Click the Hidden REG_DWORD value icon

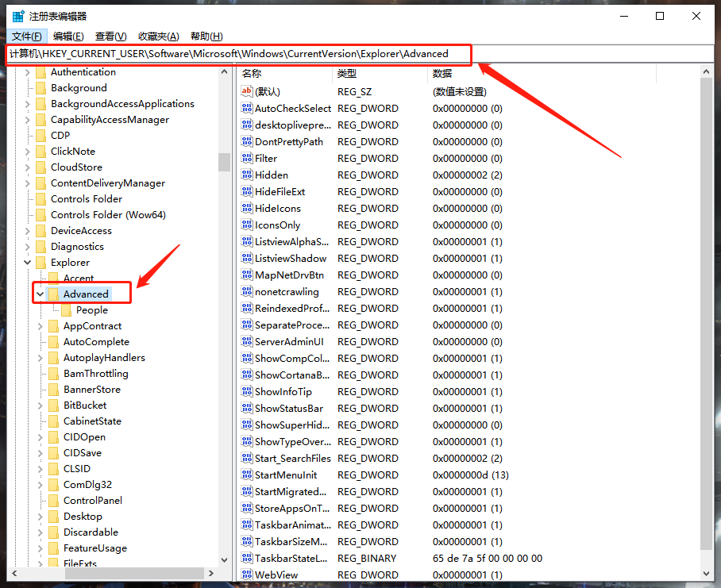pos(248,175)
